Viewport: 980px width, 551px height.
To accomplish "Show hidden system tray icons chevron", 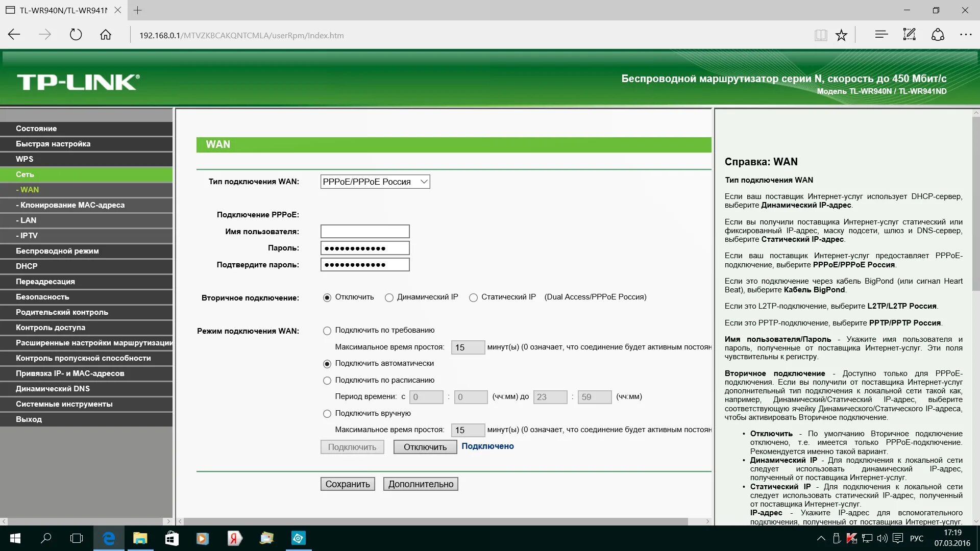I will 821,538.
